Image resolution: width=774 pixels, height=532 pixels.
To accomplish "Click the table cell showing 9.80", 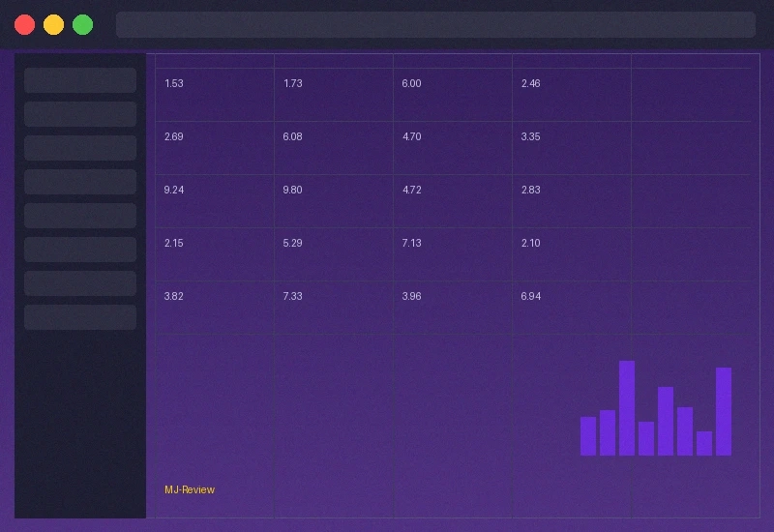I will pyautogui.click(x=293, y=191).
